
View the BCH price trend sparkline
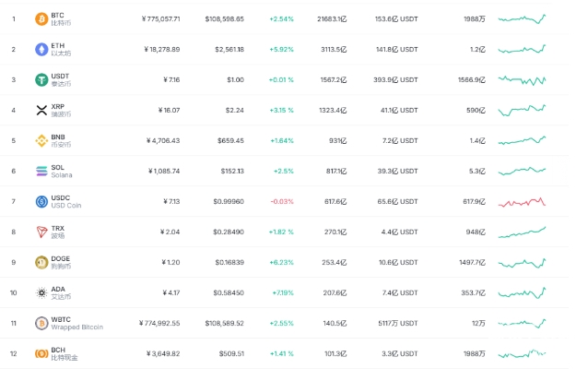[x=522, y=353]
